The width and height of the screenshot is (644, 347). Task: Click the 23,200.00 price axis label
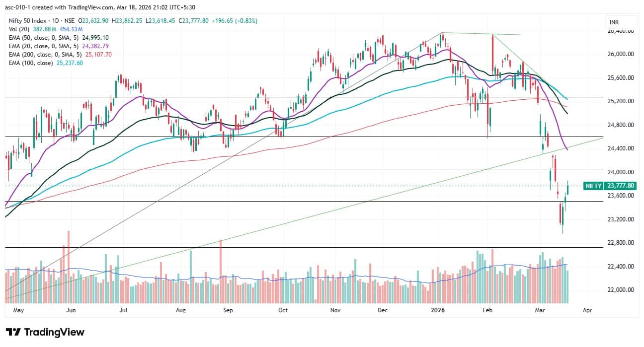(x=620, y=219)
